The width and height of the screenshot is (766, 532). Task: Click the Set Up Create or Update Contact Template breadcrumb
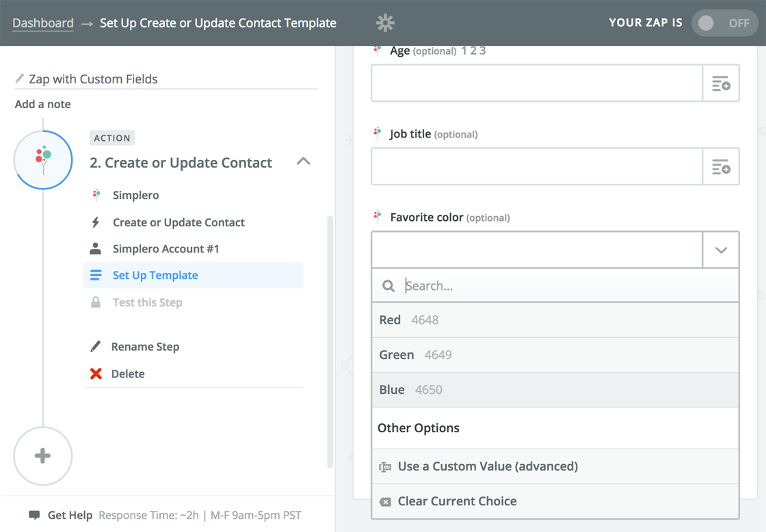(218, 23)
